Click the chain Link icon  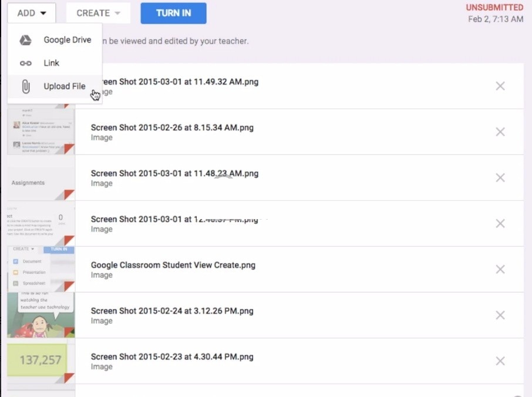pos(25,63)
